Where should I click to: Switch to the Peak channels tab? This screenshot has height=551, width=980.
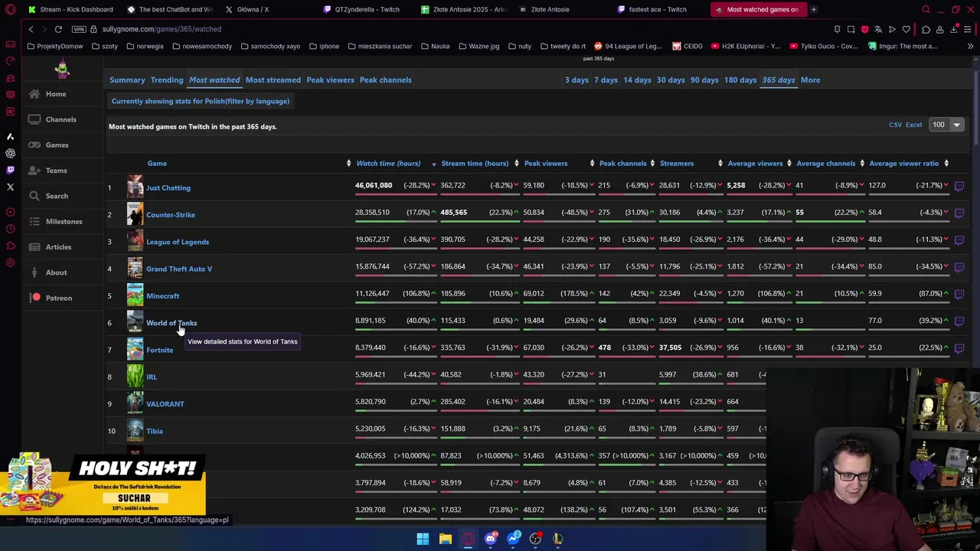(385, 80)
